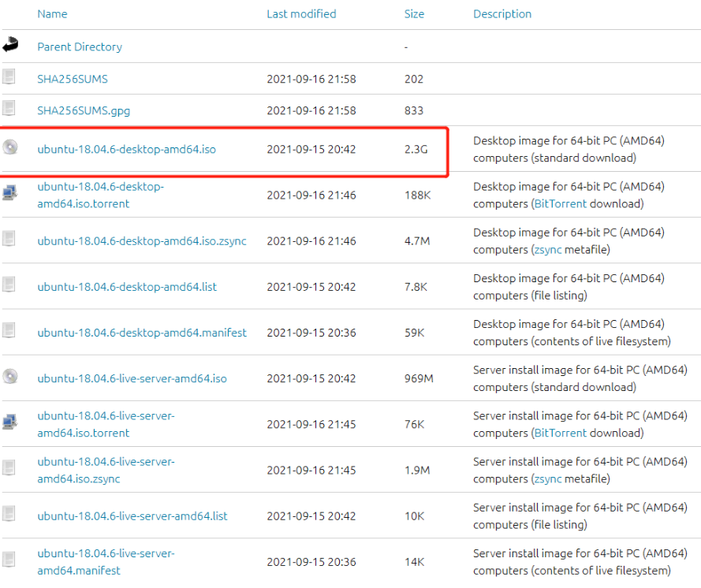Click 'Server install image' description with standard download

(580, 378)
